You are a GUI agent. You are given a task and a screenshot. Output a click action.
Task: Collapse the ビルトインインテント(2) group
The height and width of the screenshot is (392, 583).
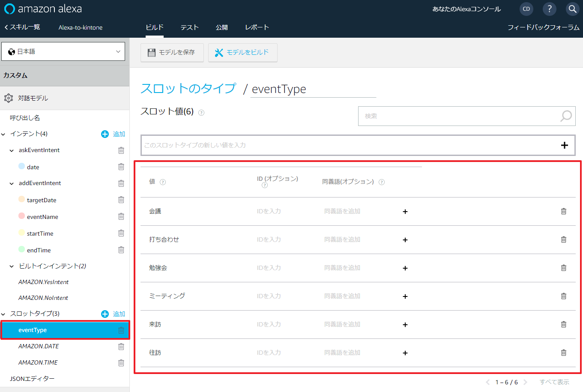coord(12,266)
